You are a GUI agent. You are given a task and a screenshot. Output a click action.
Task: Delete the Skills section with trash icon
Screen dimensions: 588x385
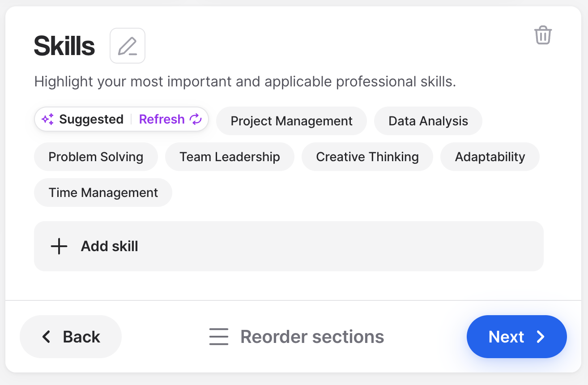click(x=543, y=35)
